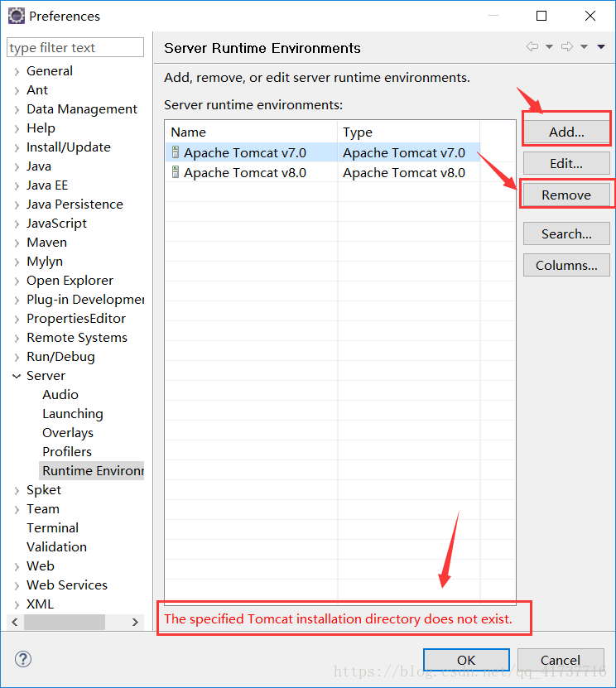Click the tree horizontal scrollbar thumb
Screen dimensions: 616x688
(65, 622)
